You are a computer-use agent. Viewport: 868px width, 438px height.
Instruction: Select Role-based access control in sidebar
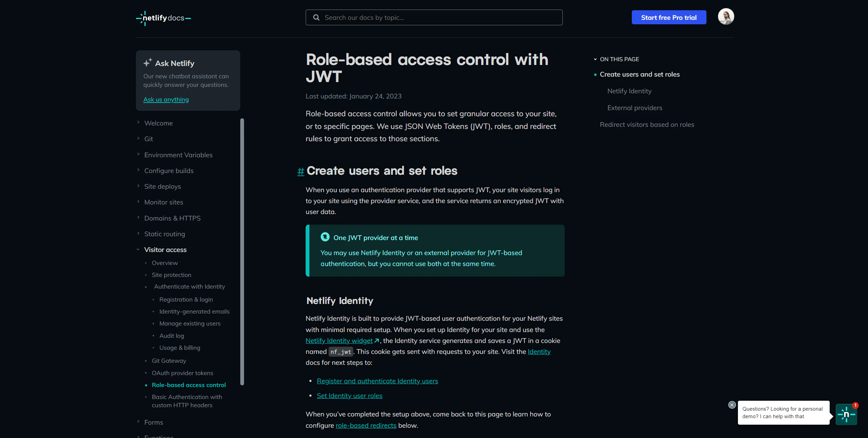click(189, 385)
